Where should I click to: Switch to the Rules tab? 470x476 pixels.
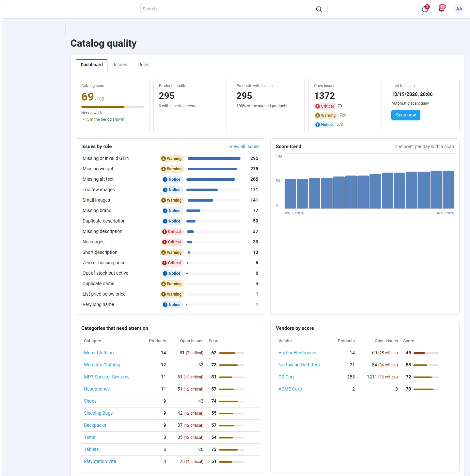[x=144, y=65]
